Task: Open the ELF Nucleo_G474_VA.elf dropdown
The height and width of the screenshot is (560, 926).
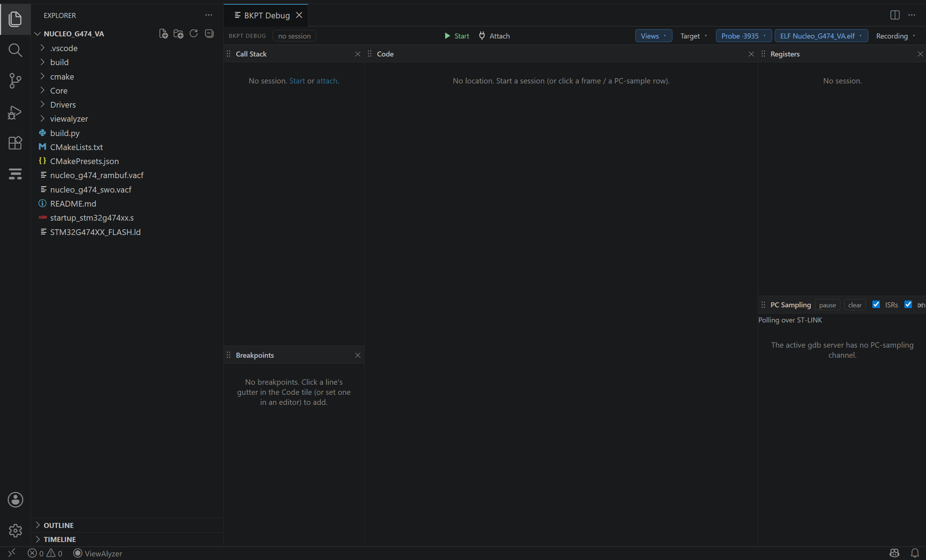Action: tap(821, 36)
